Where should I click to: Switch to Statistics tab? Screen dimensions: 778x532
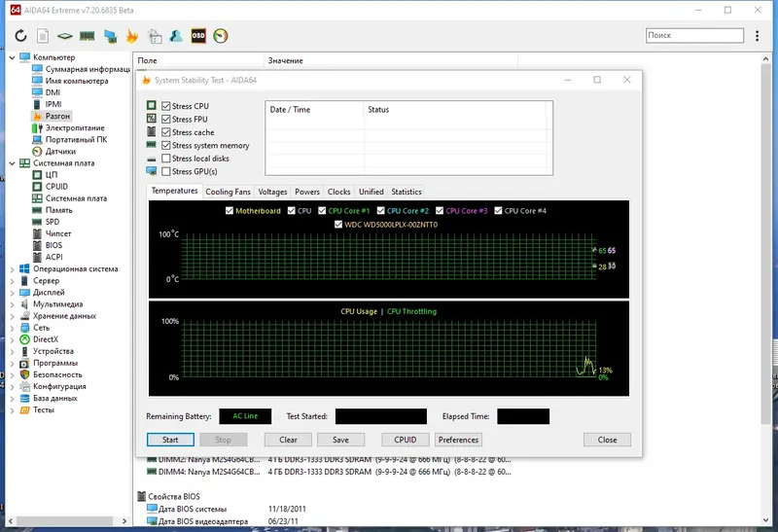pos(407,192)
